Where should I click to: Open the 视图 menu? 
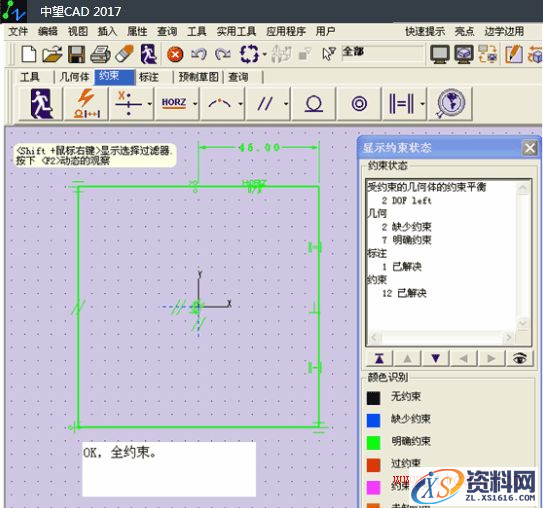point(78,32)
